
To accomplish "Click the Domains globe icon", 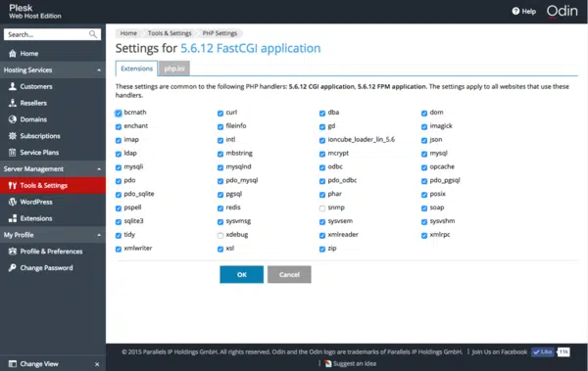I will [13, 119].
